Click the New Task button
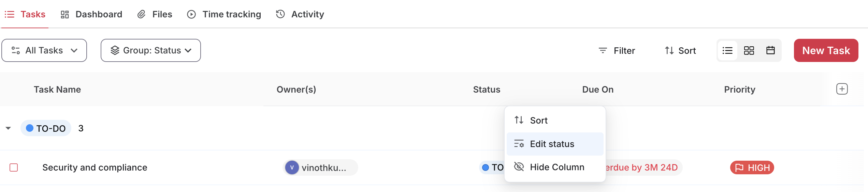Screen dimensions: 868x192 (x=826, y=50)
